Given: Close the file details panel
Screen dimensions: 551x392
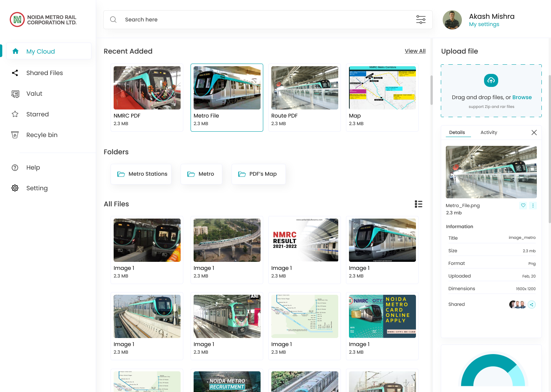Looking at the screenshot, I should tap(534, 132).
